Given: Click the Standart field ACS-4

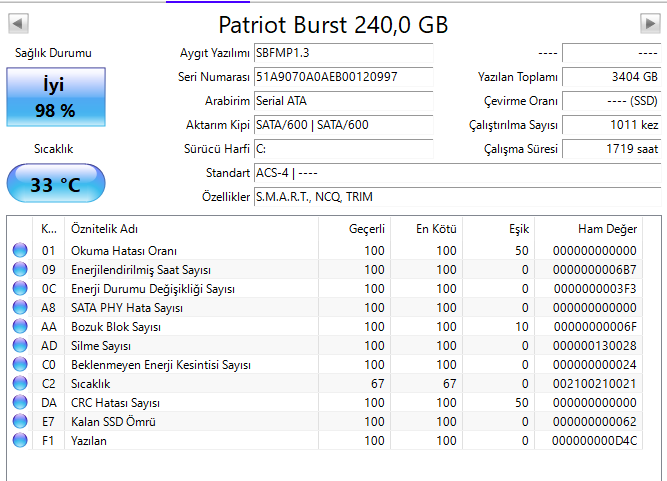Looking at the screenshot, I should [458, 173].
